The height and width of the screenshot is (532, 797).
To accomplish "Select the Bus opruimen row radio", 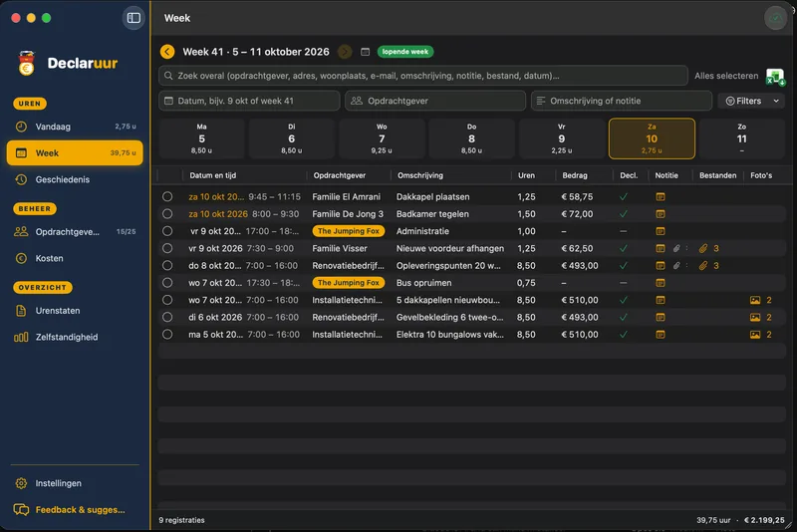I will [167, 283].
